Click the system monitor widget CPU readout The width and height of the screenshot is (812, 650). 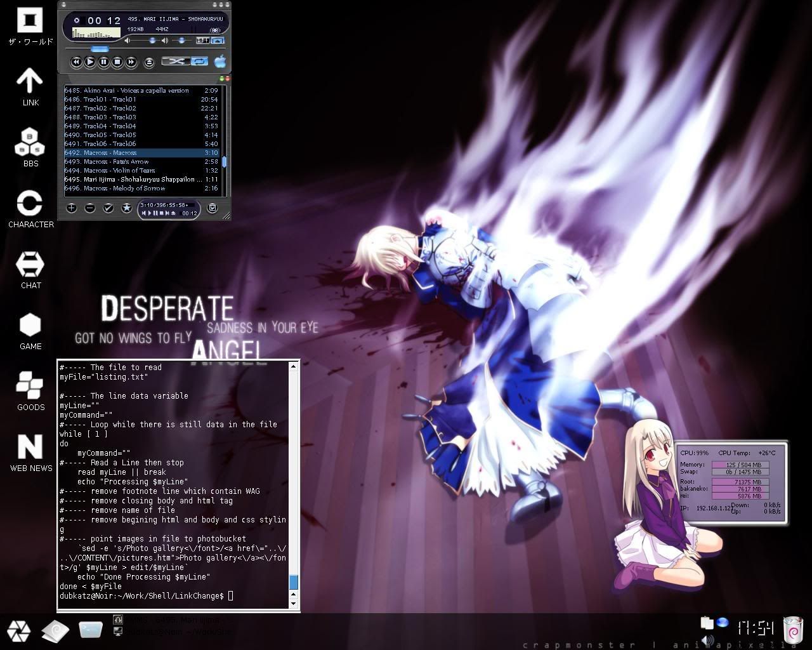pos(695,453)
